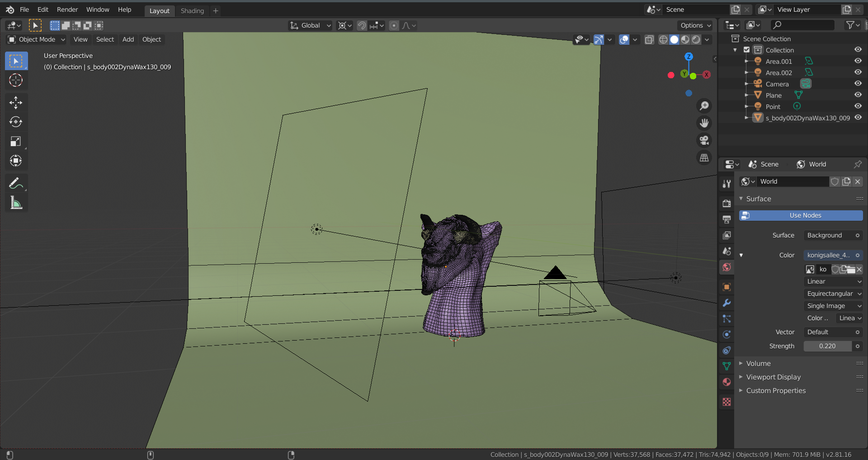Open the Options dropdown
The height and width of the screenshot is (460, 868).
pyautogui.click(x=695, y=25)
